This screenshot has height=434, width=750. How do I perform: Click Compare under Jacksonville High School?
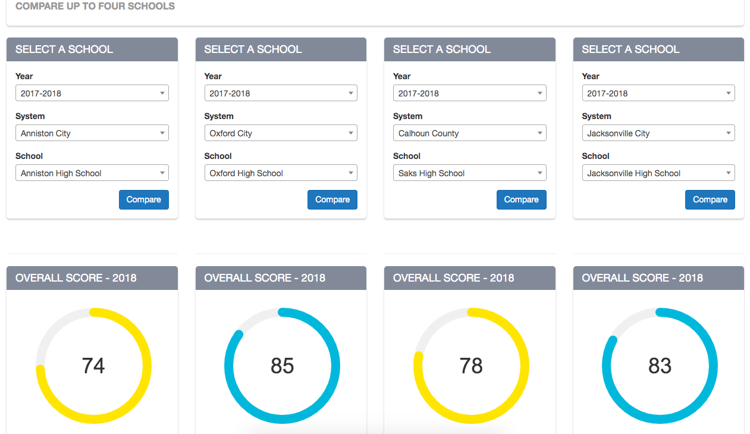click(x=710, y=200)
